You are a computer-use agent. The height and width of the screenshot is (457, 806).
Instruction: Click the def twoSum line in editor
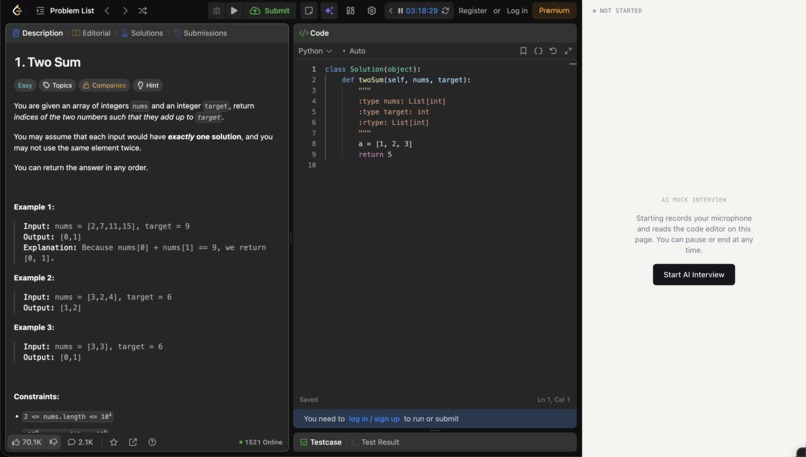click(406, 80)
